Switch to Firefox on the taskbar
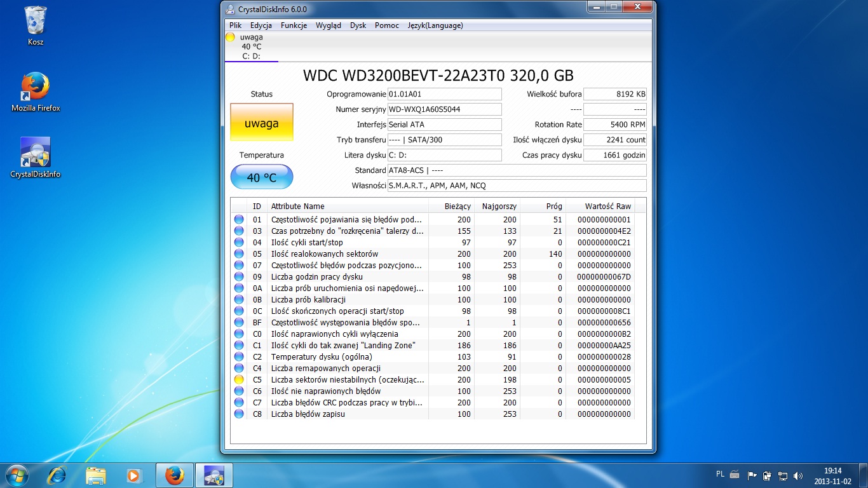868x488 pixels. [x=174, y=475]
